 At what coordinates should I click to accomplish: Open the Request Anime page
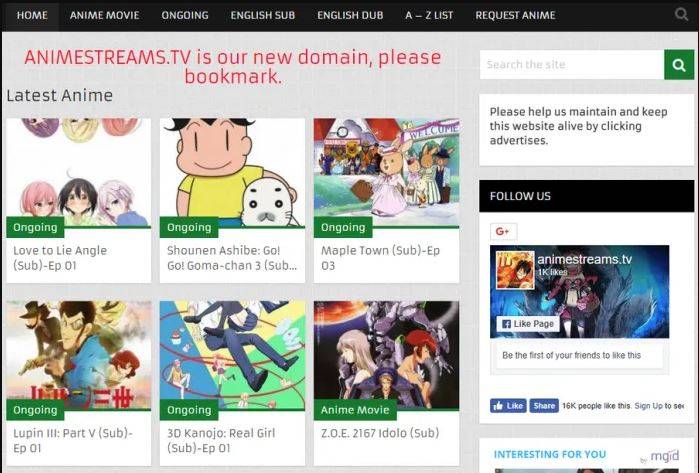click(515, 16)
